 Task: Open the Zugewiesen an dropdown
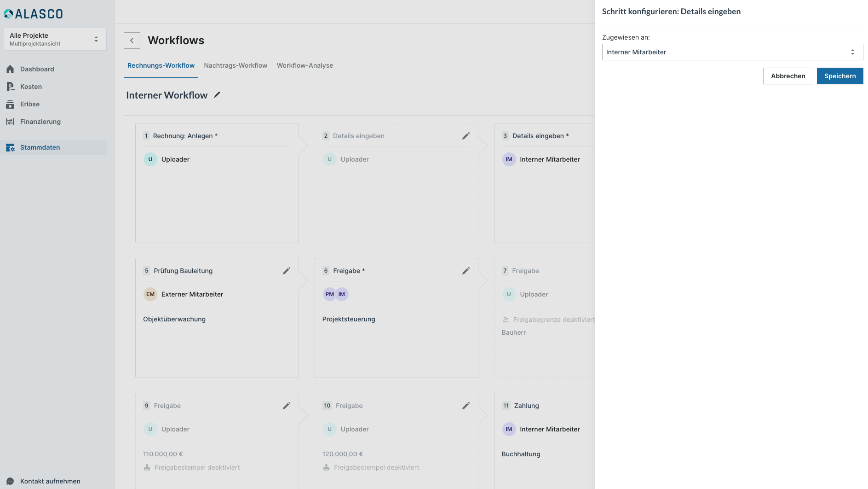[732, 52]
